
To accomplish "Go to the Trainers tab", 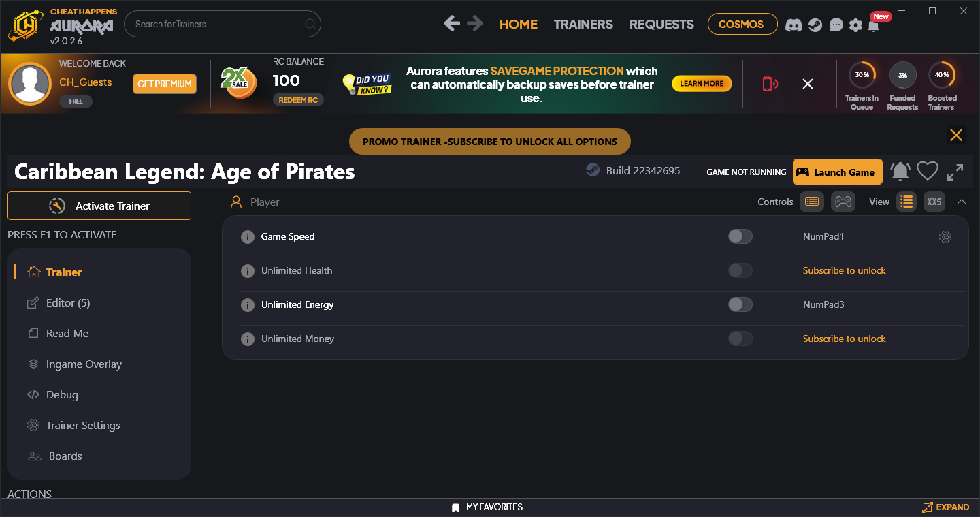I will click(583, 25).
